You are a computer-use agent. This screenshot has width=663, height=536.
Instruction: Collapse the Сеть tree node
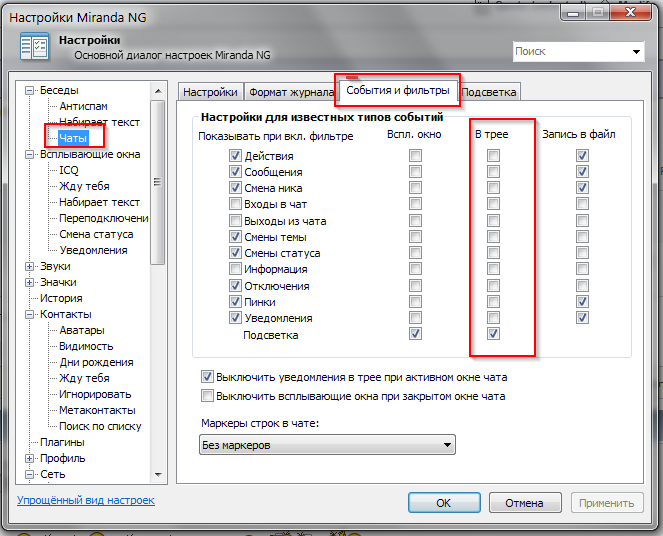click(x=29, y=475)
